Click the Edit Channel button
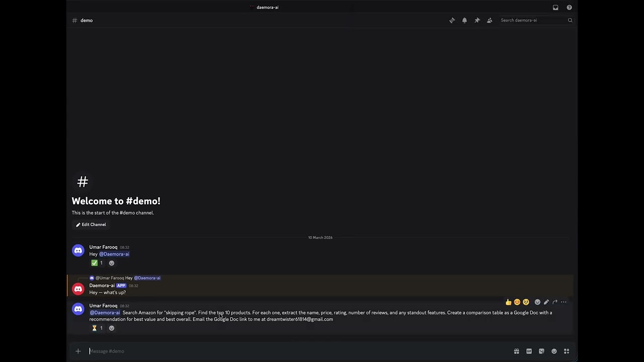The image size is (644, 362). point(91,225)
